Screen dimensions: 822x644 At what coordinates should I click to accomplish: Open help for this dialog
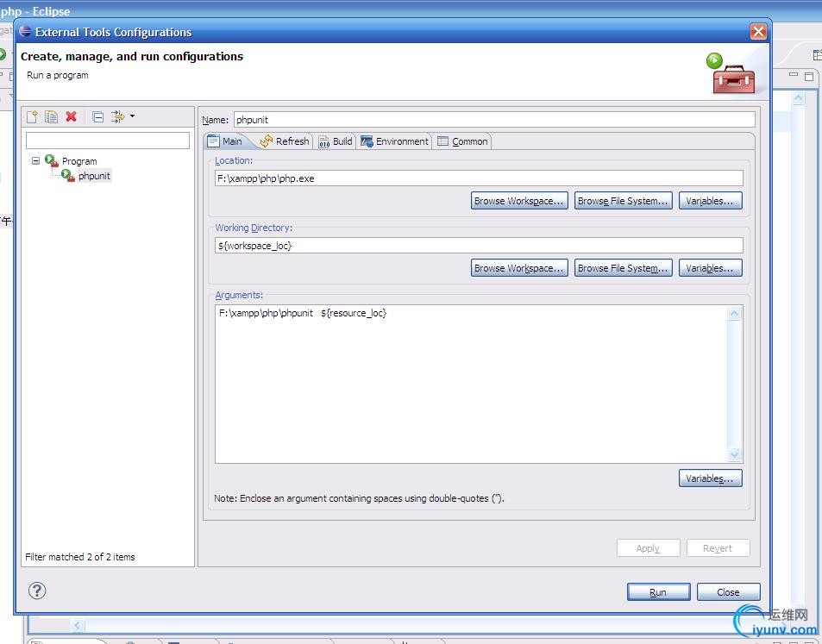(x=37, y=591)
